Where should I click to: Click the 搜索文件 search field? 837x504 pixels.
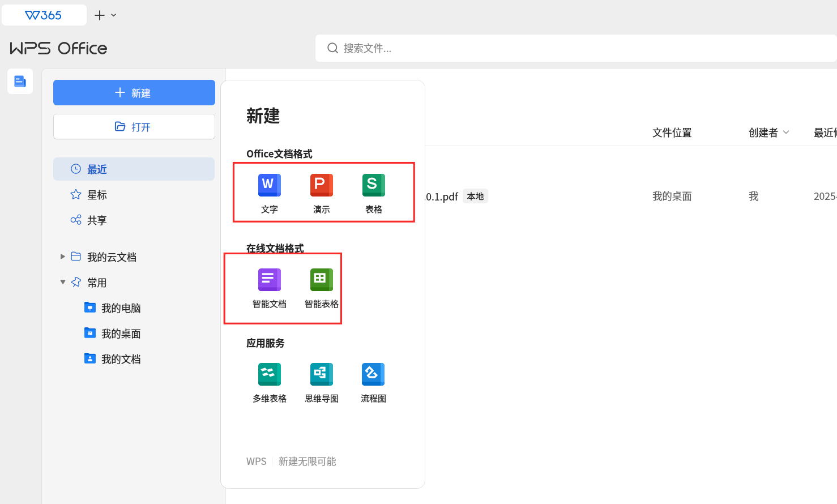click(576, 48)
